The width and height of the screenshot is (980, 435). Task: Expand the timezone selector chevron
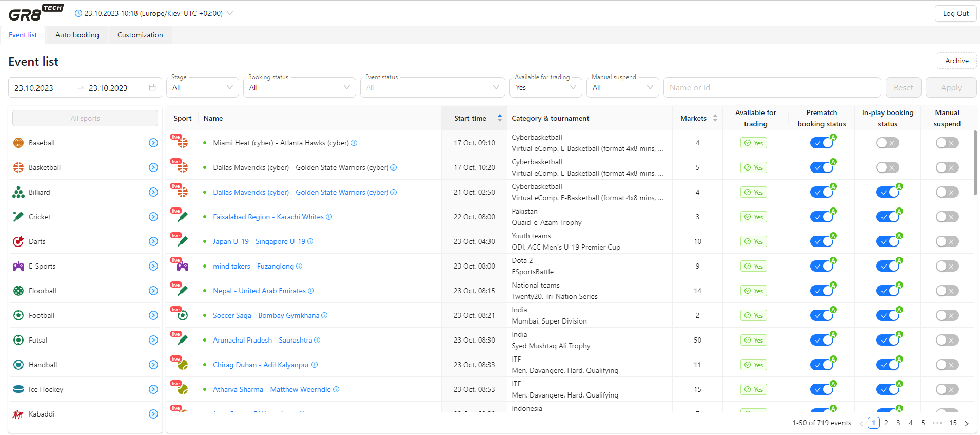(x=230, y=13)
